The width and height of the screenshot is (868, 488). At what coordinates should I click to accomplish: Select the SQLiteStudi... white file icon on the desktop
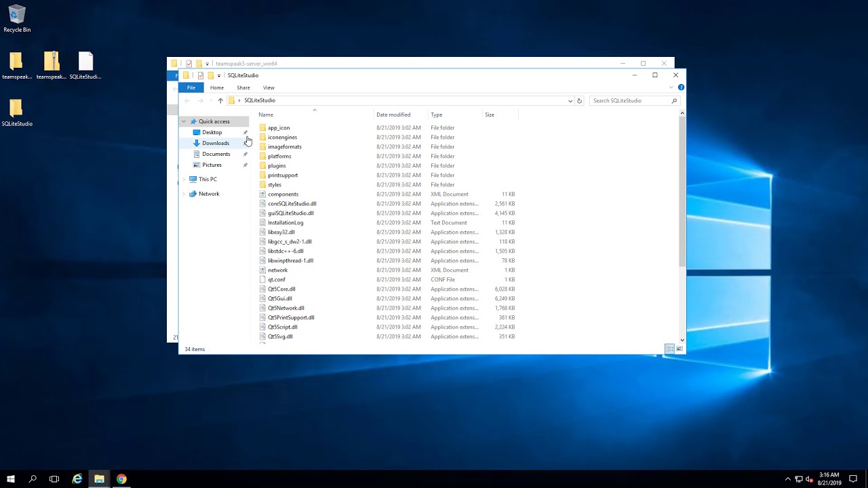(x=85, y=66)
